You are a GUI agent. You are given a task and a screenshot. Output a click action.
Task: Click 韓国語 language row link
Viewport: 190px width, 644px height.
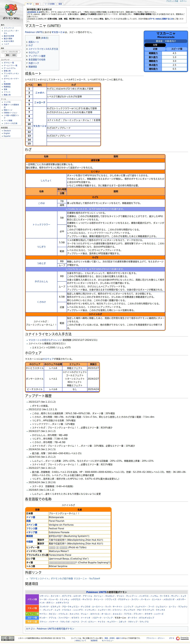(x=29, y=536)
